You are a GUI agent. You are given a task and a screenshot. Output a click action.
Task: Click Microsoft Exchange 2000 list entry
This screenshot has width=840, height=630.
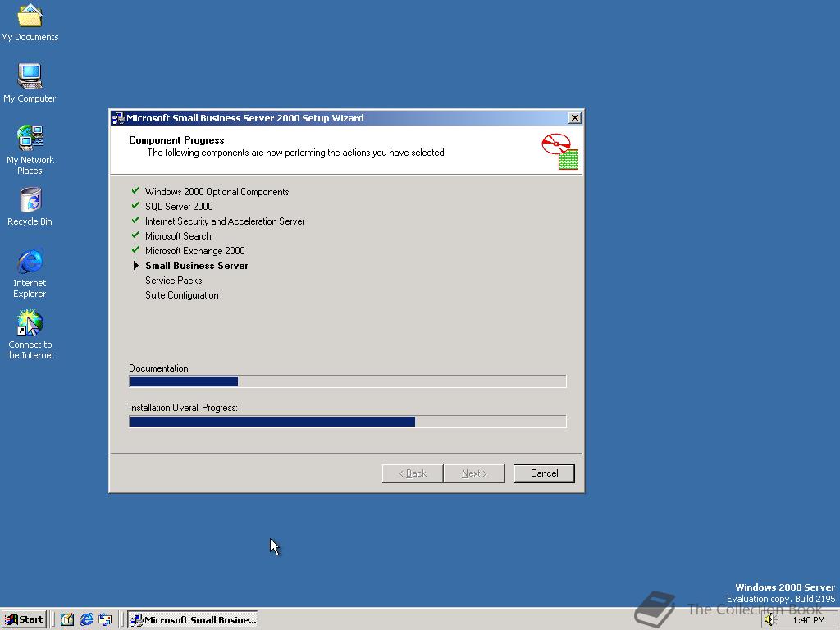[195, 251]
